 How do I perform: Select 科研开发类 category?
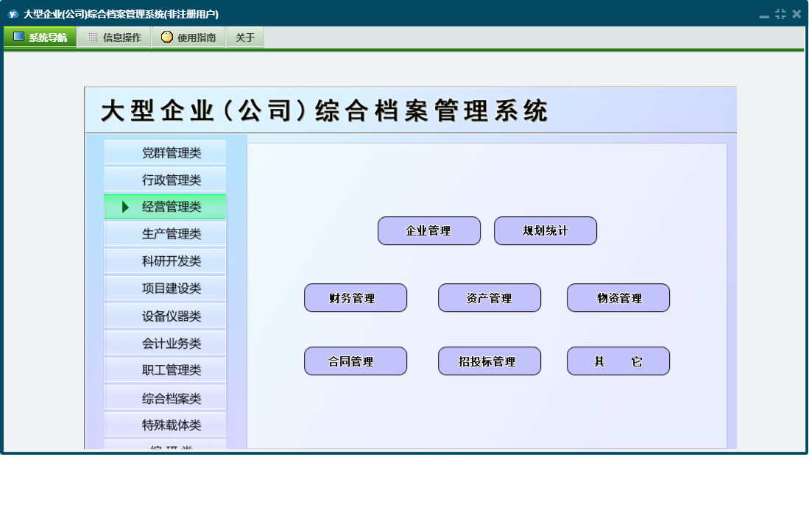coord(165,260)
